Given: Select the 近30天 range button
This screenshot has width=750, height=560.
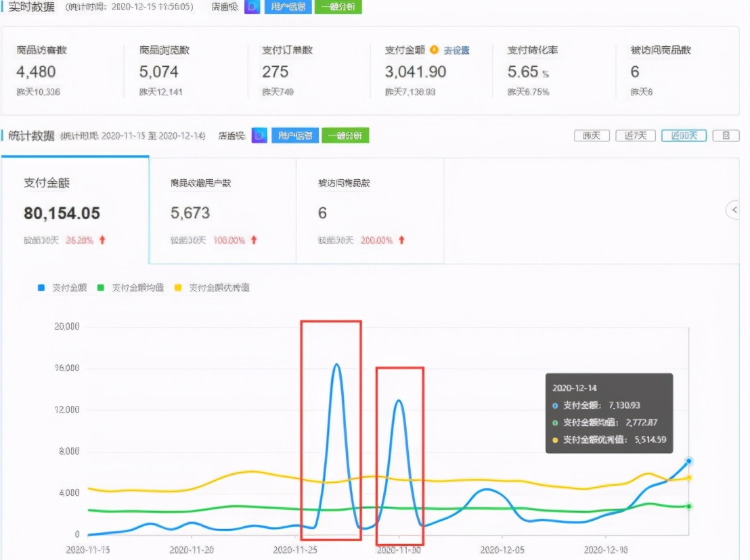Looking at the screenshot, I should click(683, 135).
